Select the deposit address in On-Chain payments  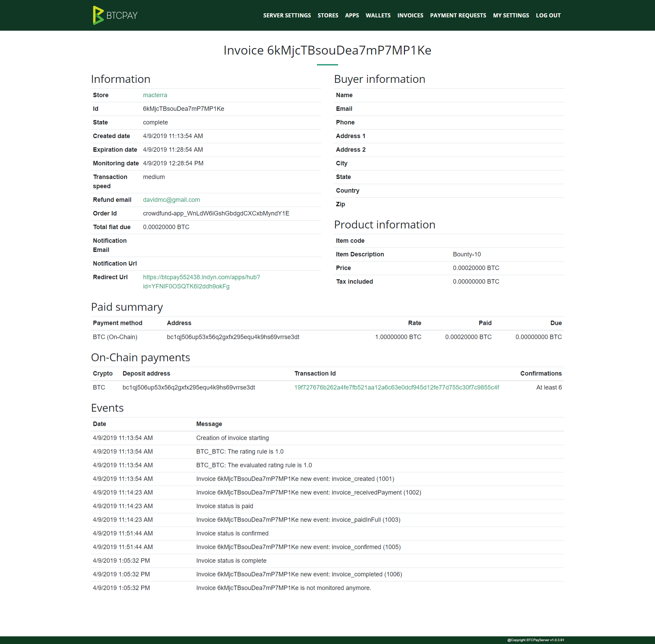pyautogui.click(x=189, y=387)
